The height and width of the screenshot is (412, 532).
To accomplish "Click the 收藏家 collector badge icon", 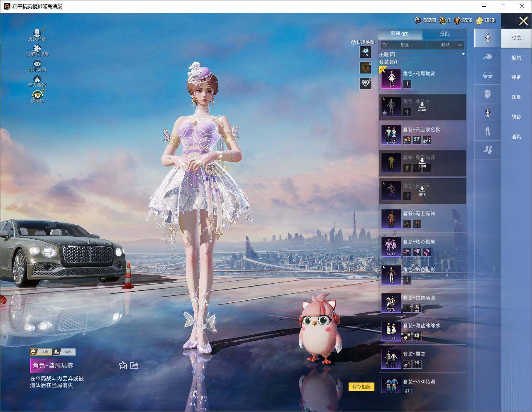I will coord(37,94).
